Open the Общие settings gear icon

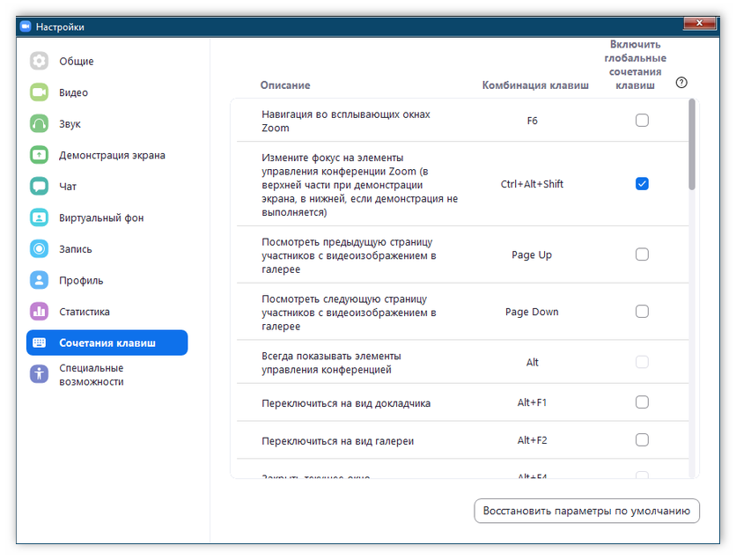click(x=39, y=62)
